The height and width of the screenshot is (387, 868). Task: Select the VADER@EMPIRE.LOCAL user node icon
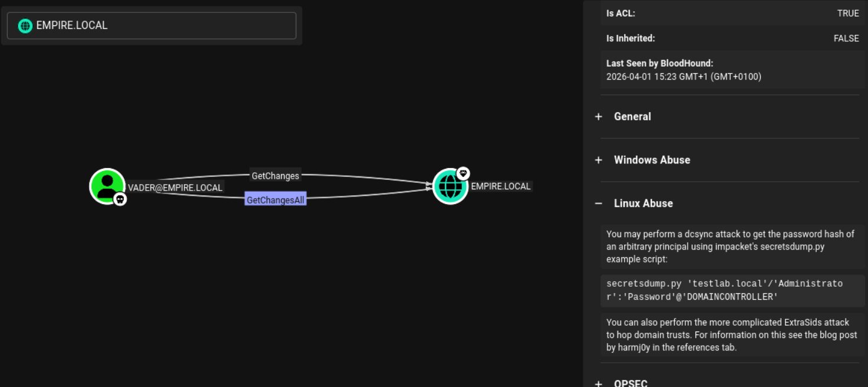[x=108, y=185]
